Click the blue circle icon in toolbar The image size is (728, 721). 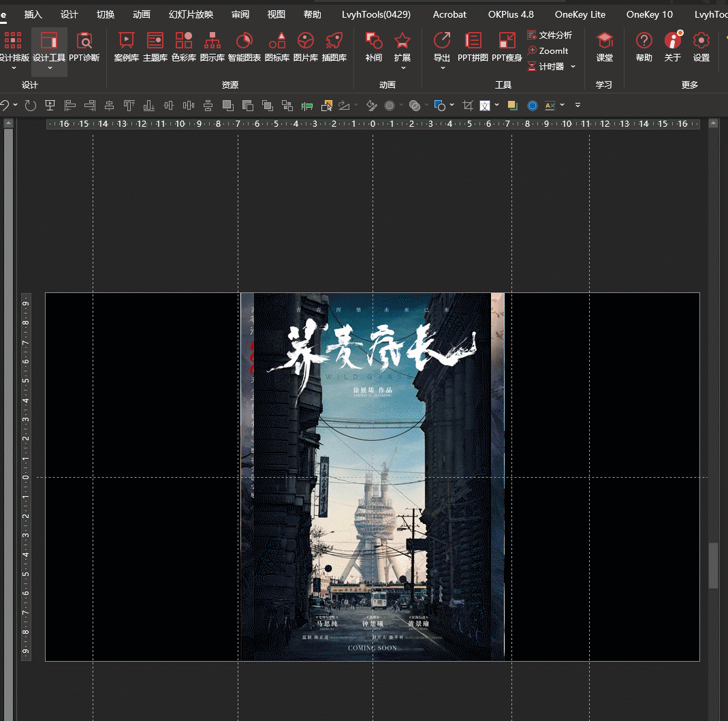tap(533, 106)
